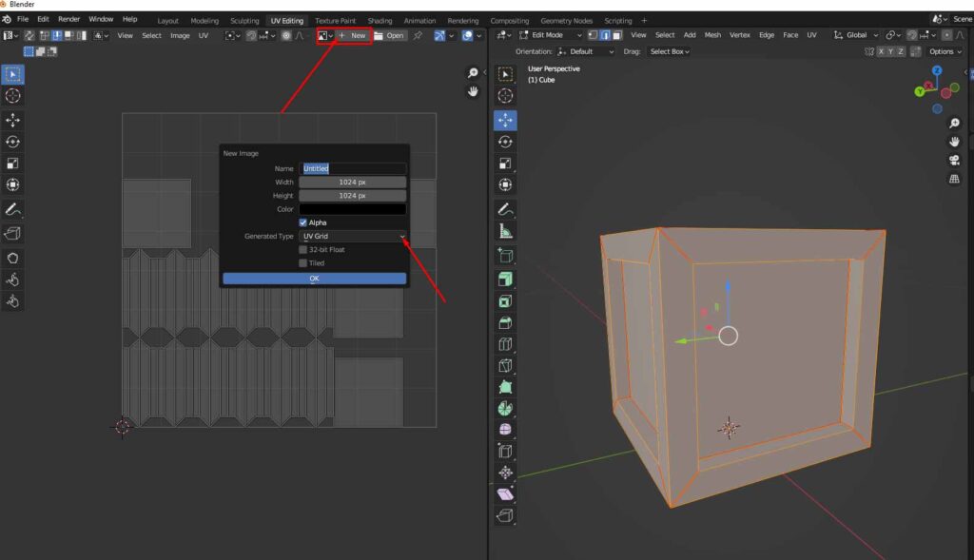
Task: Expand the Options dropdown
Action: (945, 51)
